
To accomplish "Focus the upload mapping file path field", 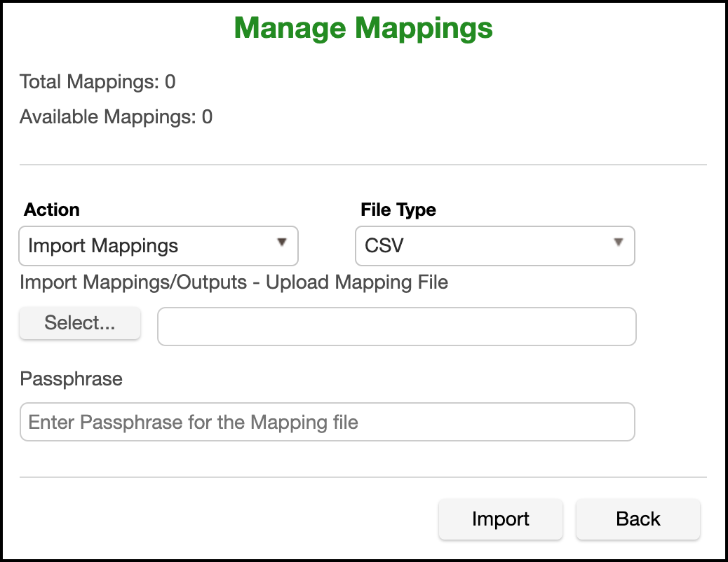I will [397, 327].
